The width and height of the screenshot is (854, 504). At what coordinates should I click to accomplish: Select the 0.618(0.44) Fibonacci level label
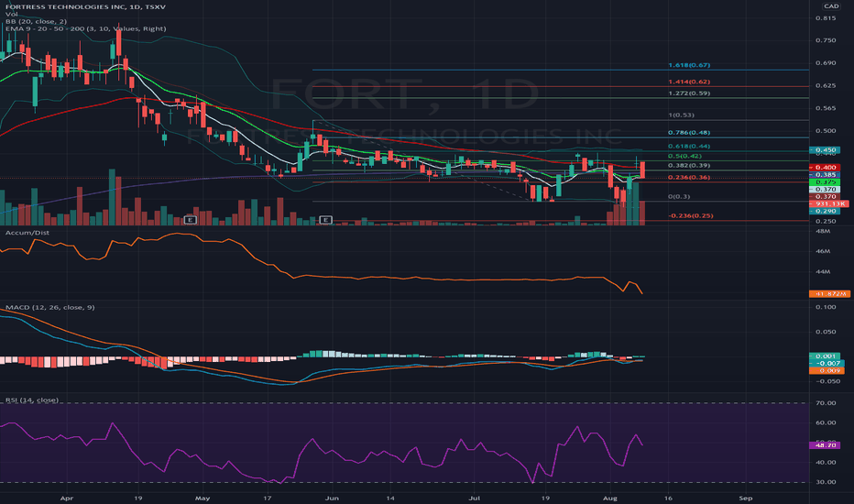coord(689,146)
